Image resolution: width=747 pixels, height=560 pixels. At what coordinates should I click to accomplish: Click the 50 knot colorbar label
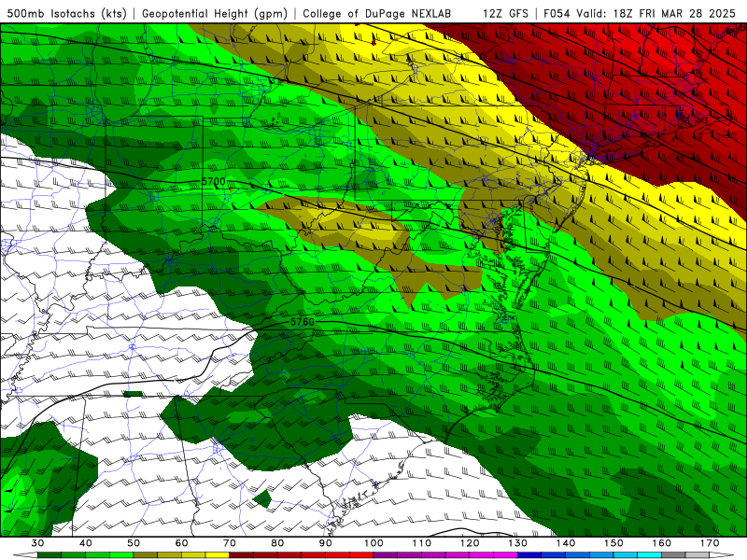tap(134, 543)
